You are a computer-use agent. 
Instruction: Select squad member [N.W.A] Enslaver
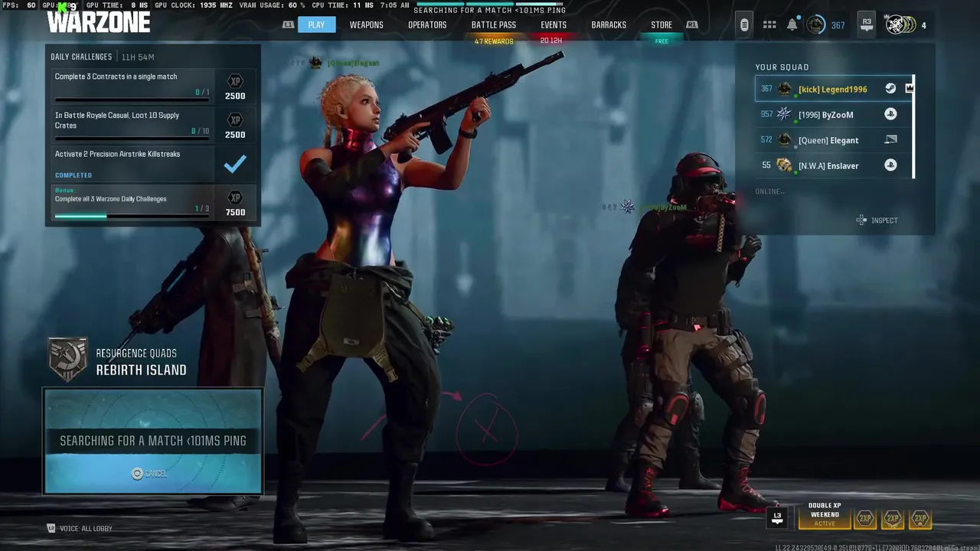click(834, 165)
